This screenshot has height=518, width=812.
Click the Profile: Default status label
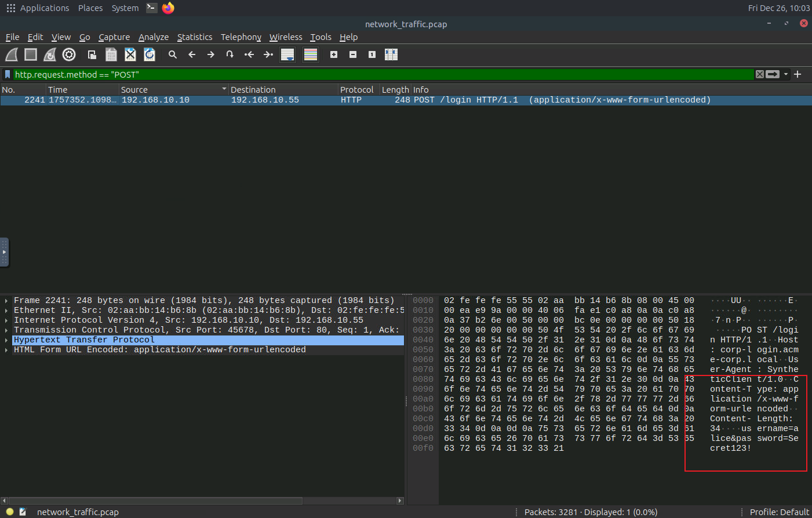click(x=779, y=512)
